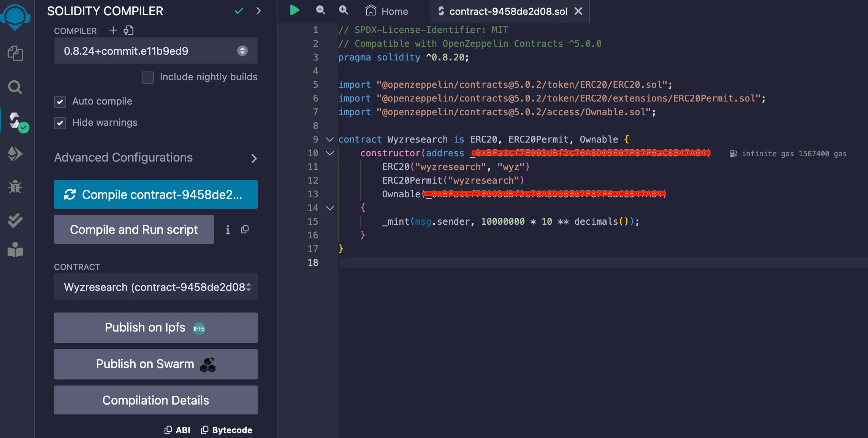This screenshot has width=868, height=438.
Task: Click the zoom-out magnifier icon
Action: point(320,10)
